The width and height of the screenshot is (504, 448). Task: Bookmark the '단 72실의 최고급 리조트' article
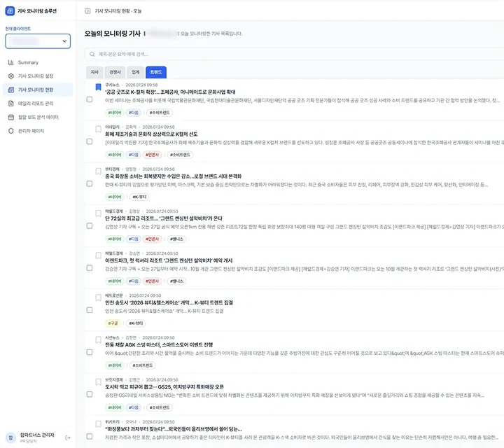tap(99, 213)
